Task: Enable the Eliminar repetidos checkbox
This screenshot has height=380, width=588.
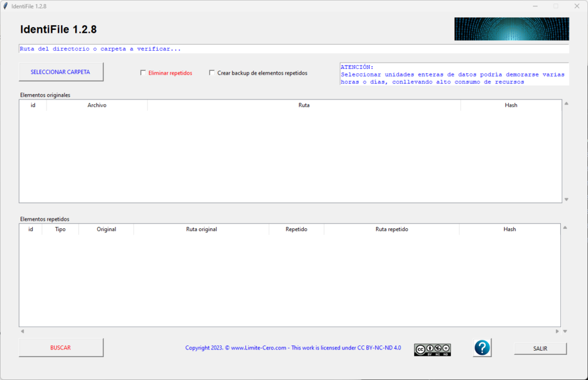Action: click(143, 73)
